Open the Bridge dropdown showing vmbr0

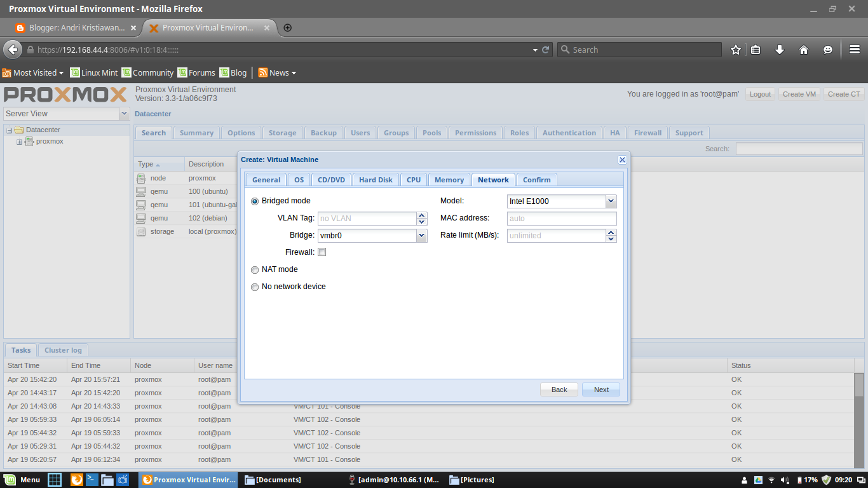point(421,235)
